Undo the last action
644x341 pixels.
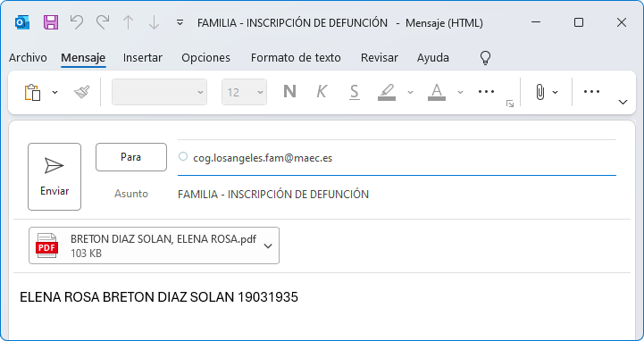pos(77,22)
